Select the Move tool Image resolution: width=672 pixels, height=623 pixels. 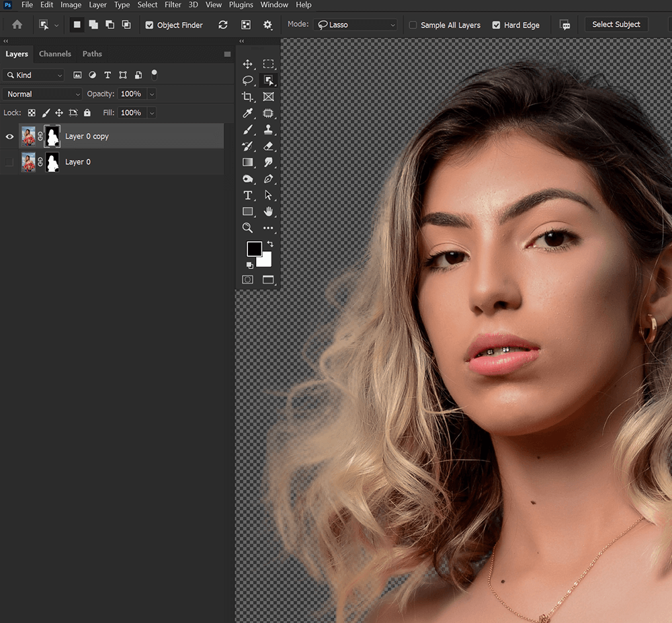248,65
